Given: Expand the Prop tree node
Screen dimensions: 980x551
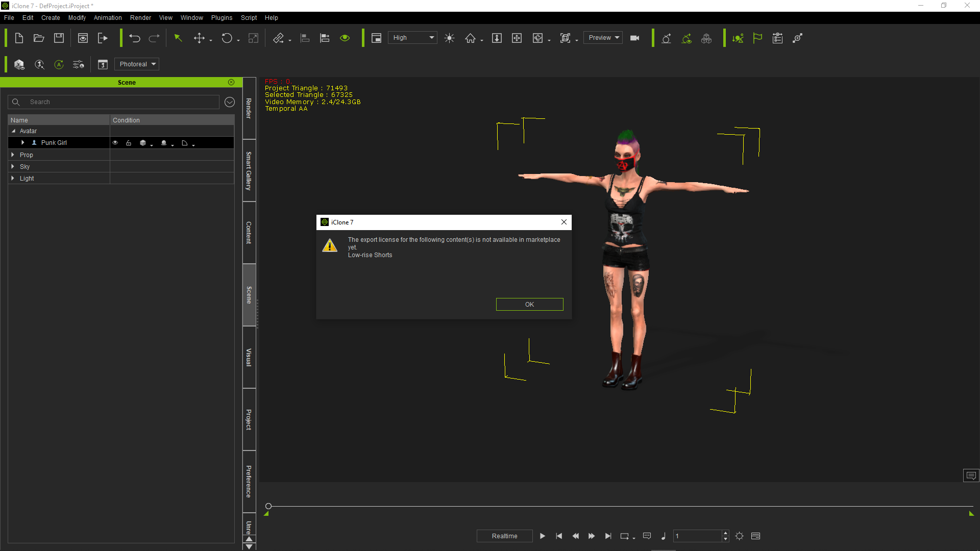Looking at the screenshot, I should (13, 155).
